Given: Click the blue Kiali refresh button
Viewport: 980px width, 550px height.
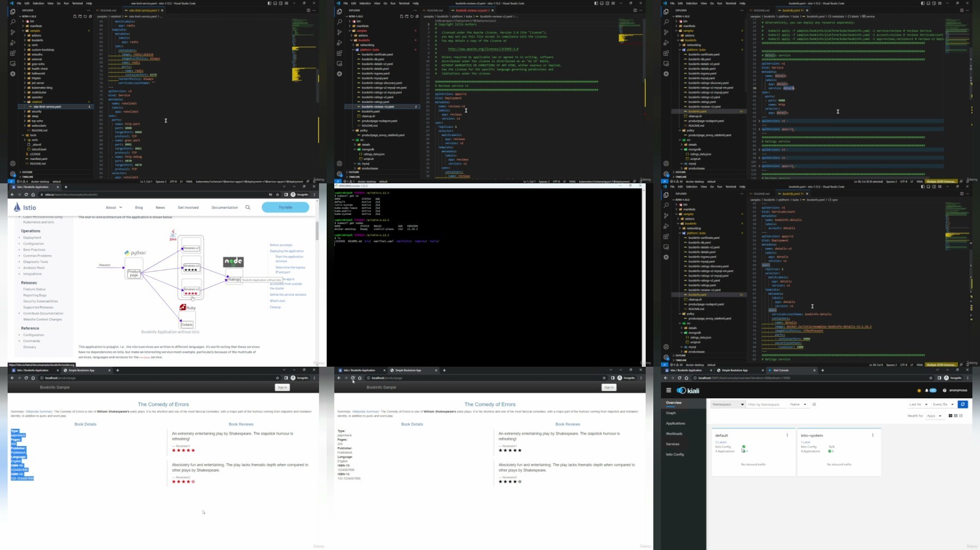Looking at the screenshot, I should pyautogui.click(x=963, y=404).
